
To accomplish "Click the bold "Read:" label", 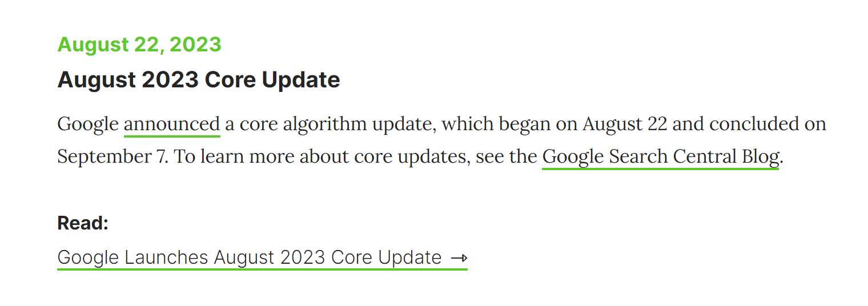I will pyautogui.click(x=83, y=223).
